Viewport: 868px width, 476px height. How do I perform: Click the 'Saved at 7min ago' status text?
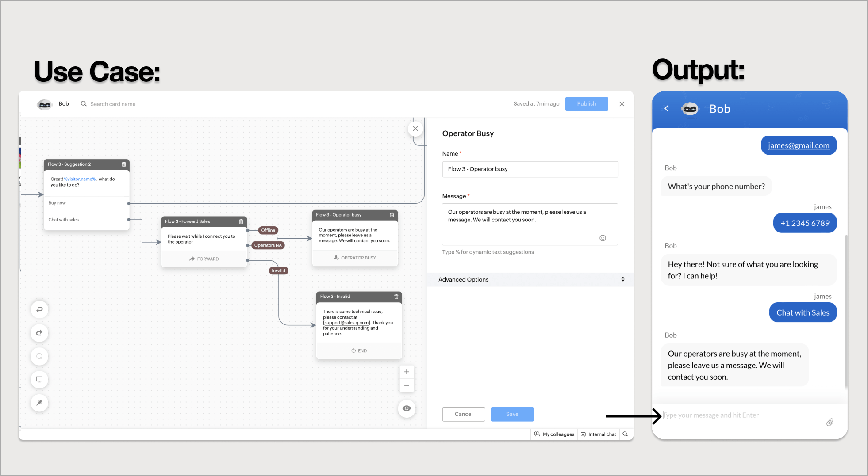(536, 104)
